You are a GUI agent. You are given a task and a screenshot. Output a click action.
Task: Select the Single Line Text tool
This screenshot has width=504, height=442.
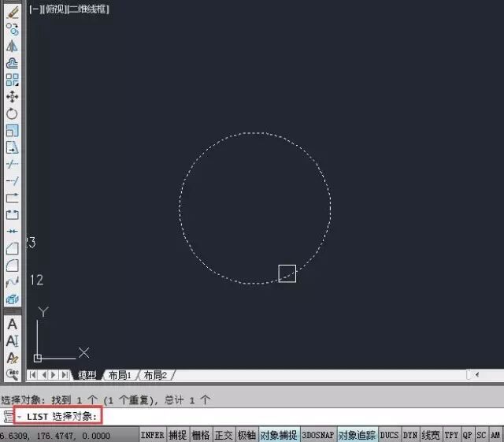tap(13, 340)
